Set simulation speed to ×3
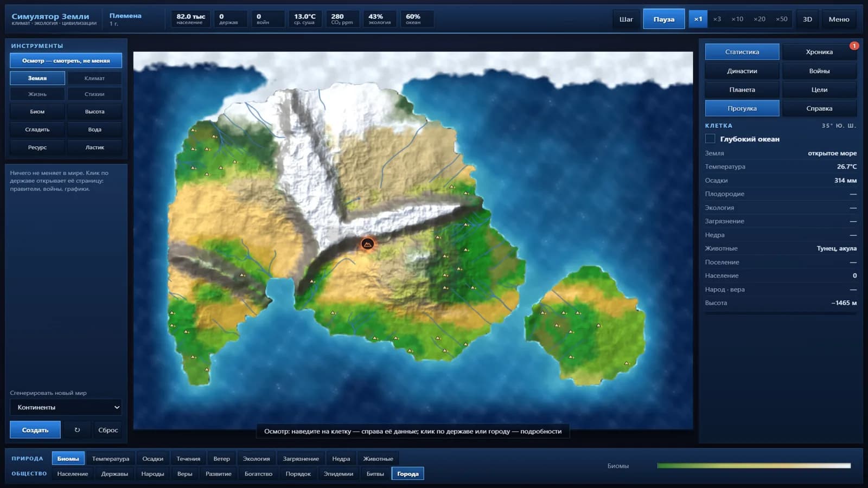The height and width of the screenshot is (488, 868). click(717, 19)
